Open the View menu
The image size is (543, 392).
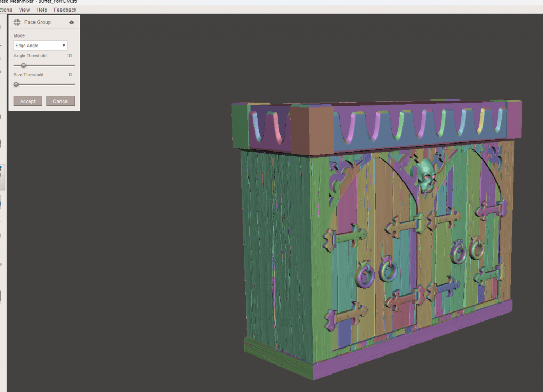pyautogui.click(x=24, y=10)
